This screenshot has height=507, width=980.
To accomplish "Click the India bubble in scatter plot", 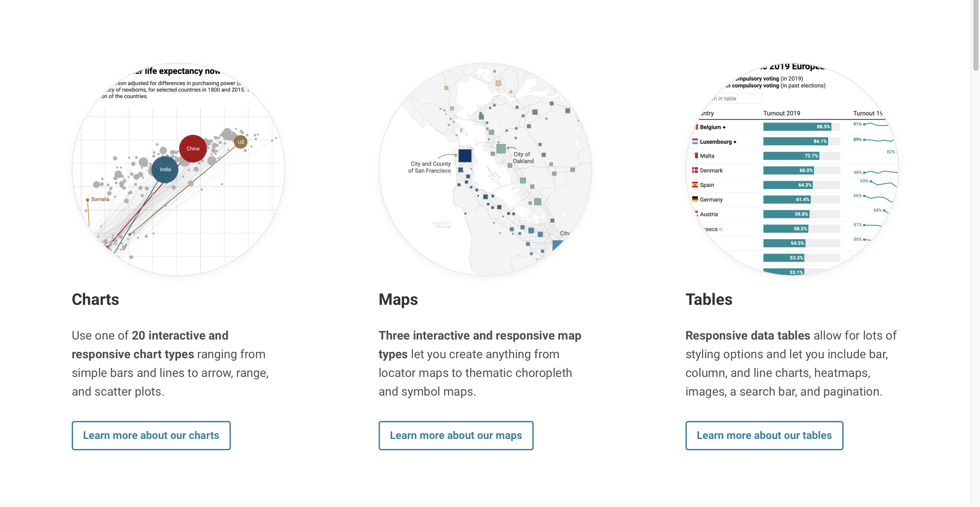I will click(x=165, y=170).
